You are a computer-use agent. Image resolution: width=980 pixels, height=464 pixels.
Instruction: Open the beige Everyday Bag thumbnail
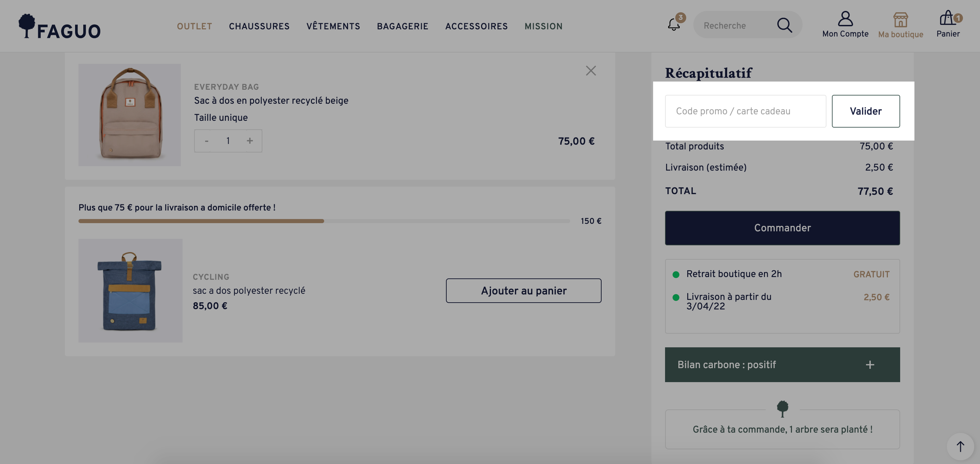point(129,115)
